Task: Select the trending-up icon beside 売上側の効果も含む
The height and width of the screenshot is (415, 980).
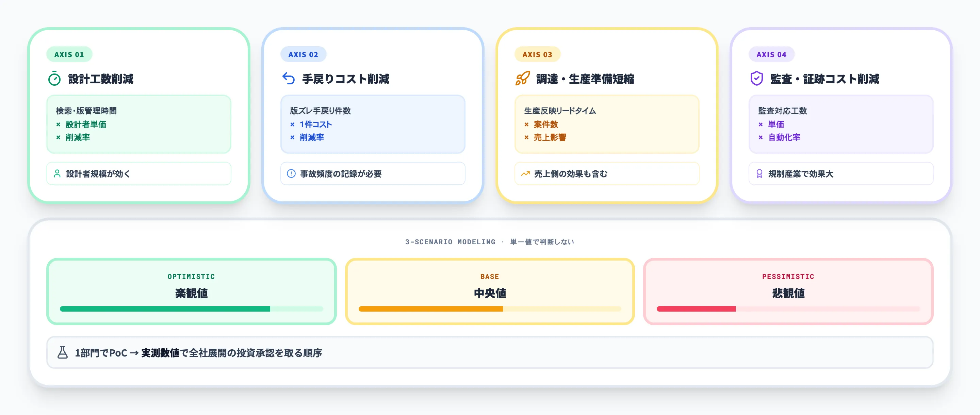Action: tap(525, 174)
